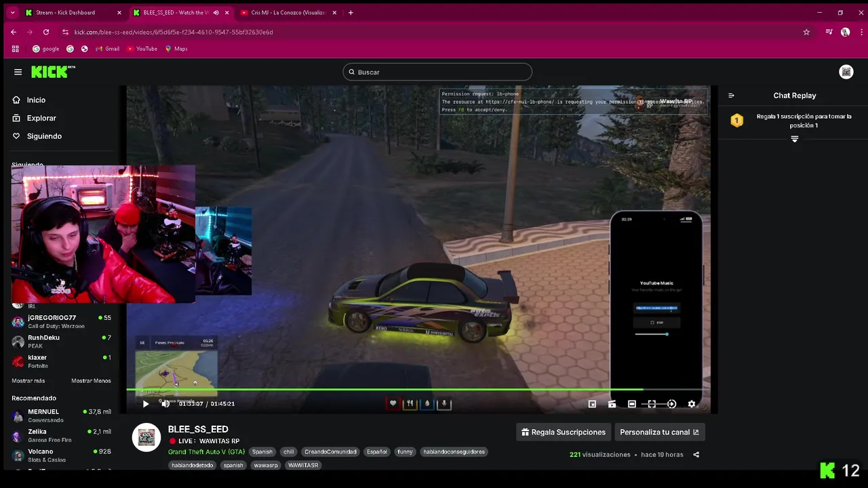Bookmark this page with star icon

point(806,32)
